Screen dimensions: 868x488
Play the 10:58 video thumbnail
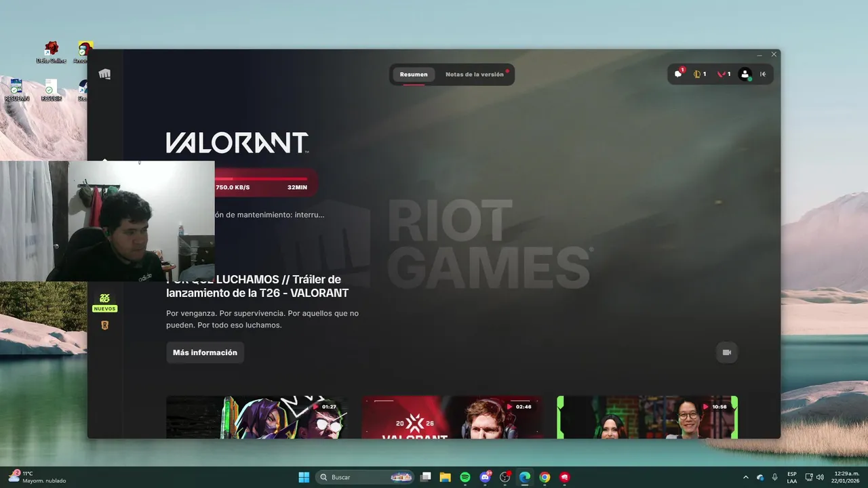[x=647, y=418]
